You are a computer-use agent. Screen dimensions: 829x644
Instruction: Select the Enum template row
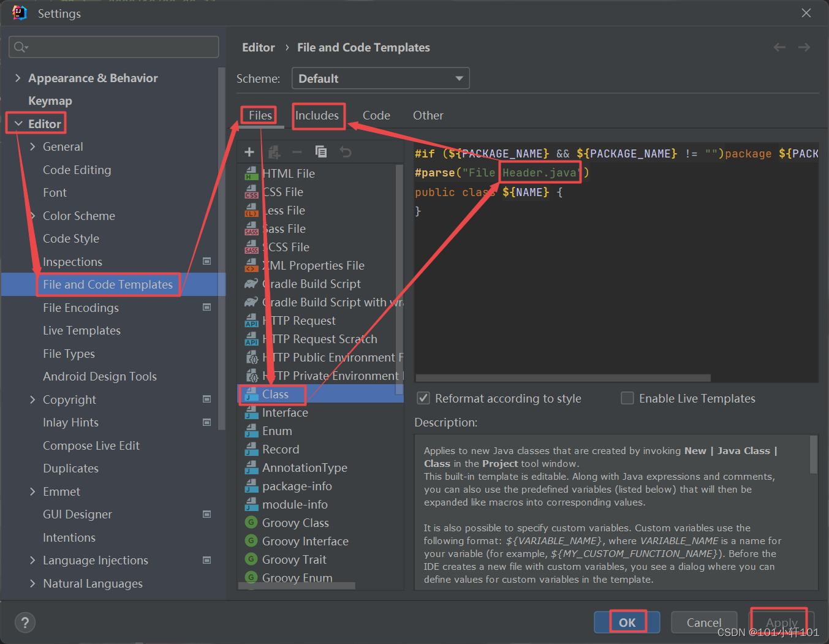tap(320, 431)
